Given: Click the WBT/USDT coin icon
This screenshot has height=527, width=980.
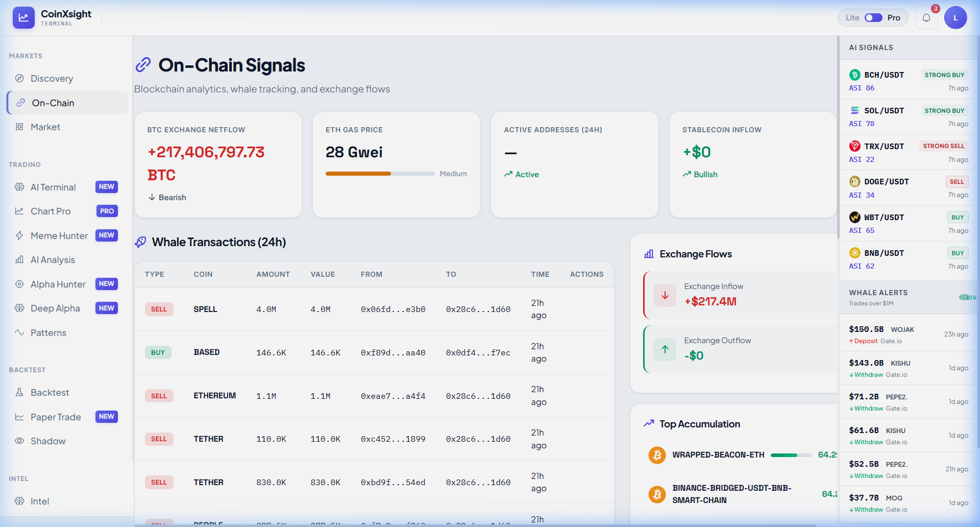Looking at the screenshot, I should click(x=854, y=218).
